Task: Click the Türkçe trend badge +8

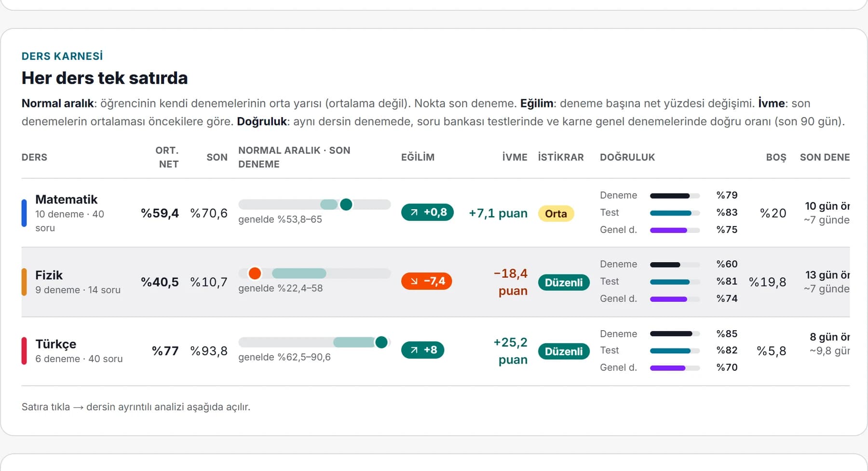Action: click(422, 350)
